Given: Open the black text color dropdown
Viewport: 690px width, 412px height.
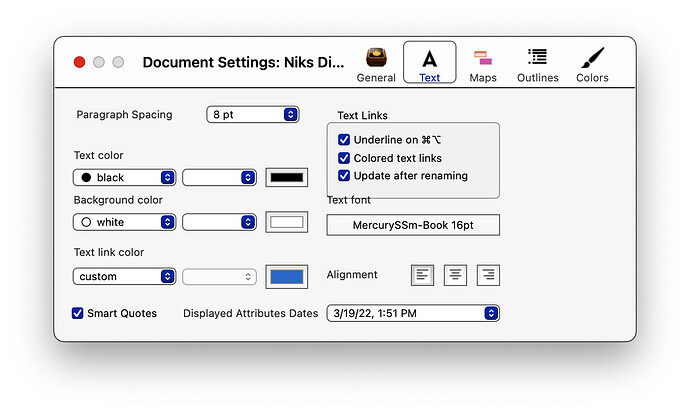Looking at the screenshot, I should pyautogui.click(x=125, y=177).
